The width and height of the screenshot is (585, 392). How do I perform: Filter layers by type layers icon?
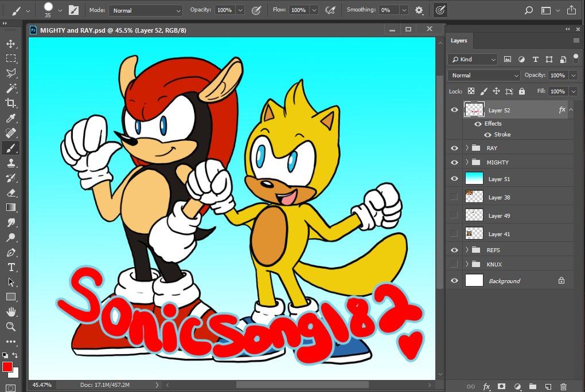pos(535,59)
